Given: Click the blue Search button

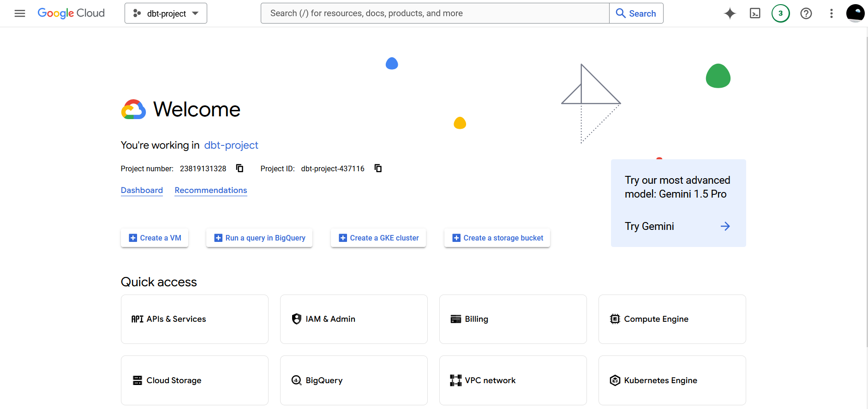Looking at the screenshot, I should (x=636, y=13).
